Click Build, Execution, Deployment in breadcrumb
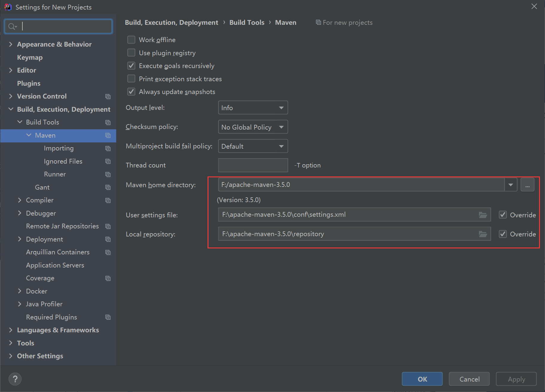 point(171,22)
